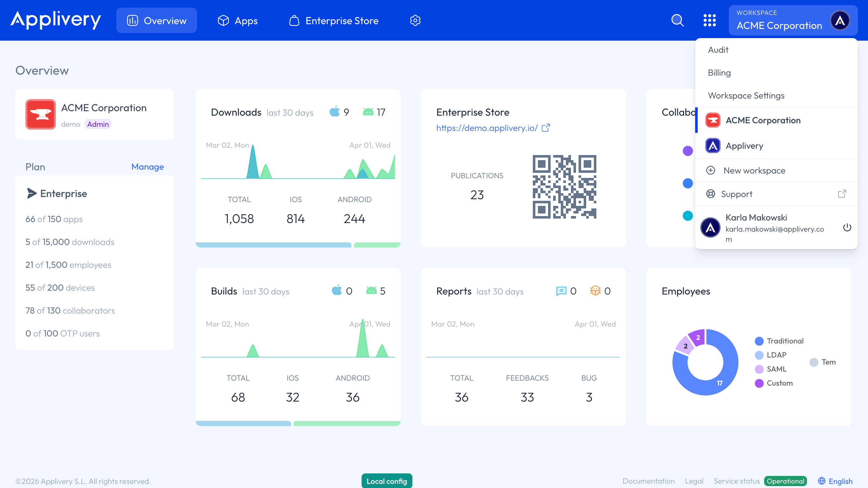Click the power logout icon beside Karla Makowski

(847, 227)
